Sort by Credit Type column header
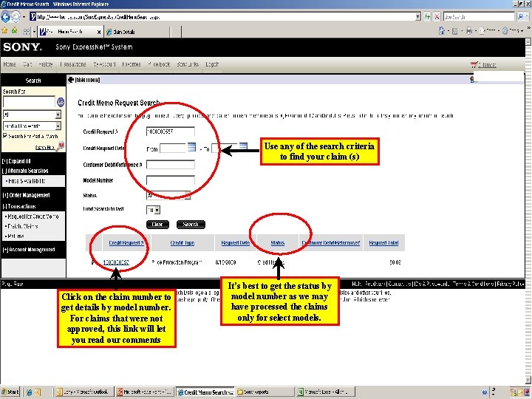The height and width of the screenshot is (399, 532). [183, 242]
